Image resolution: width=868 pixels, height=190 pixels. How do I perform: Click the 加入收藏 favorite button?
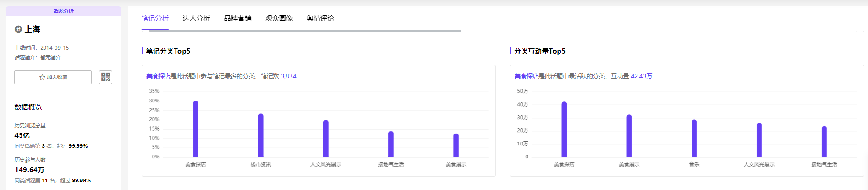(53, 77)
